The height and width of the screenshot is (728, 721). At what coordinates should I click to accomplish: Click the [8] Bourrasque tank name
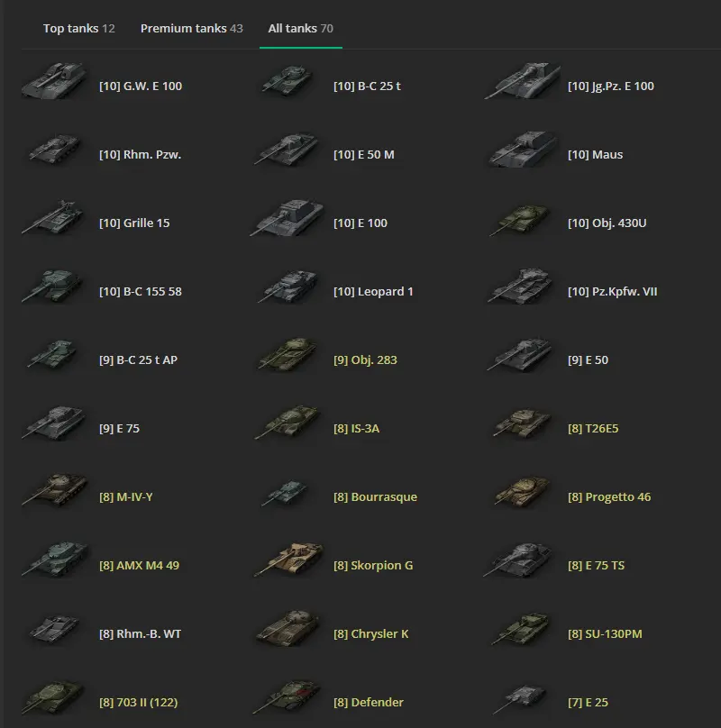point(375,497)
